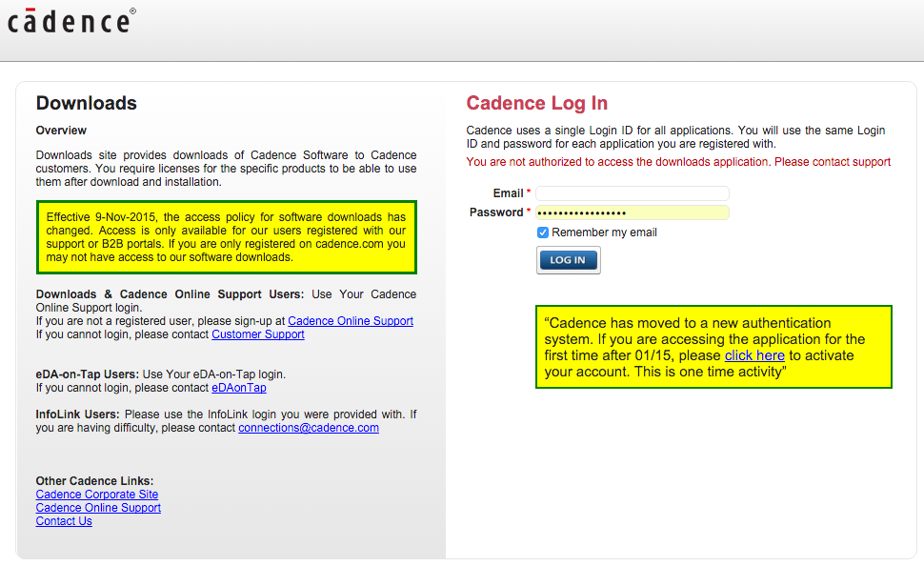Viewport: 924px width, 566px height.
Task: Click the Password field label
Action: tap(496, 212)
